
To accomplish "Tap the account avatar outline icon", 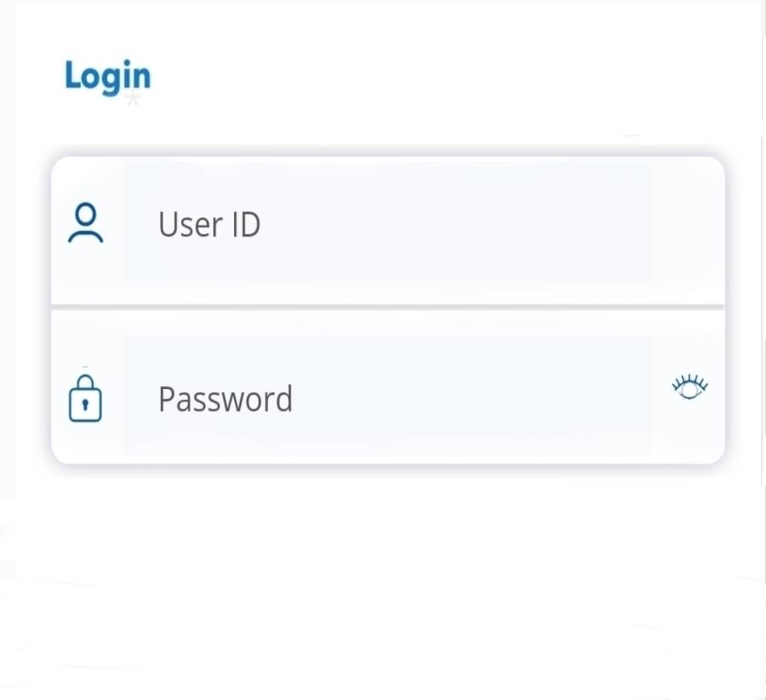I will tap(86, 224).
